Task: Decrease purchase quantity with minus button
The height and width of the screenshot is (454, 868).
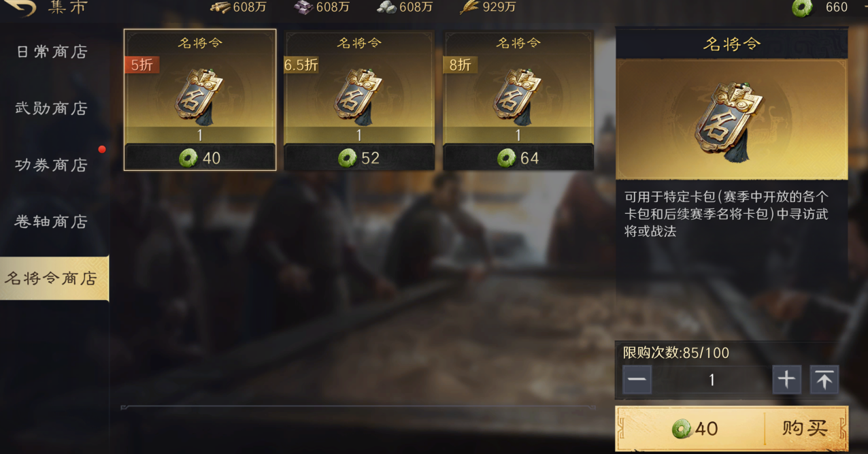Action: coord(637,380)
